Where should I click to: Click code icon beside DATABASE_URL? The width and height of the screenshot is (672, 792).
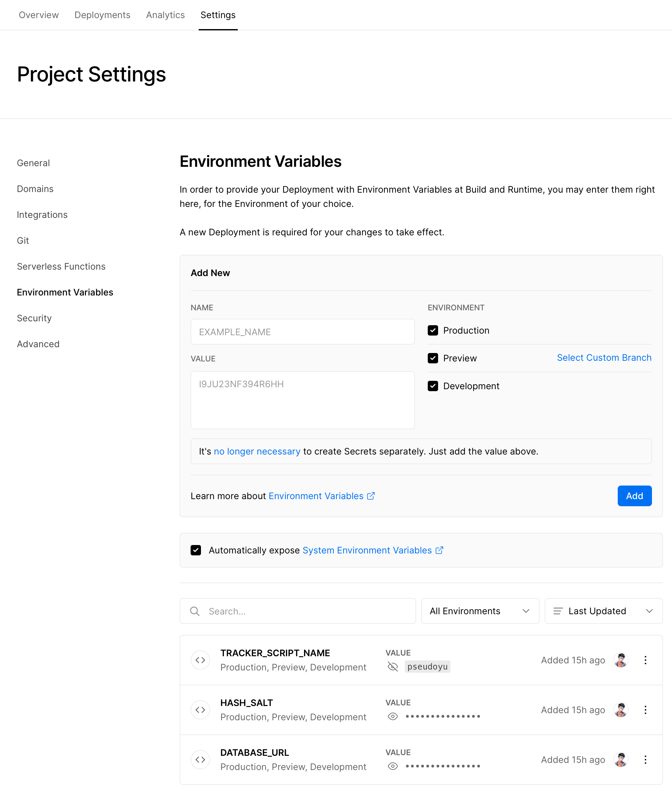200,760
